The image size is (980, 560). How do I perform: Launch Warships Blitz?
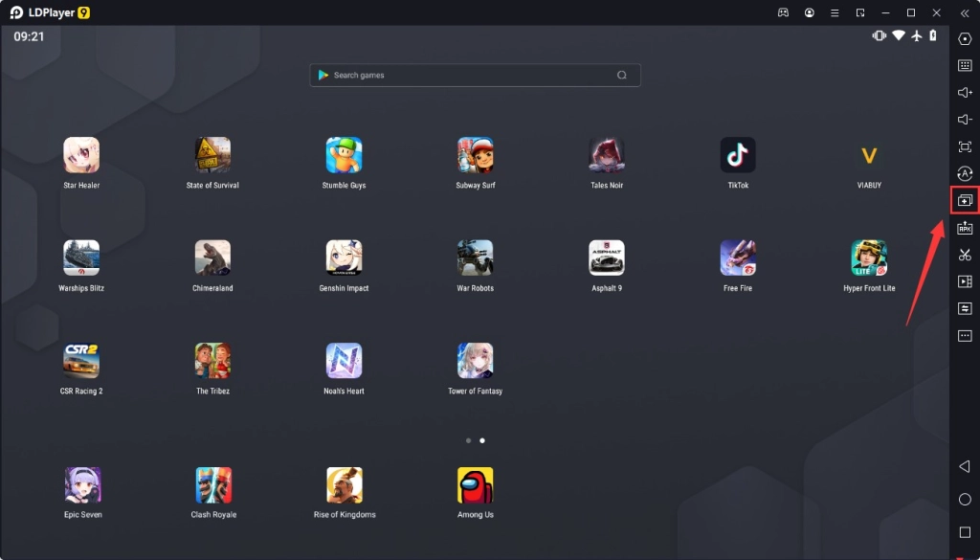coord(81,258)
